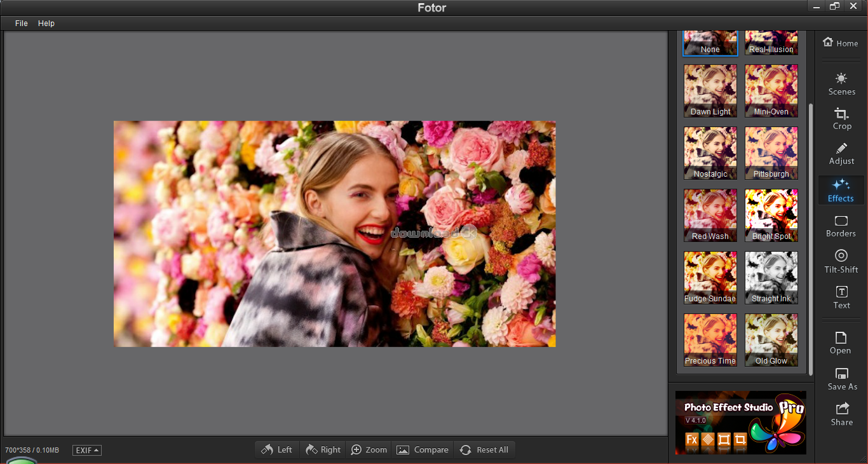Select the Tilt-Shift tool
Image resolution: width=868 pixels, height=464 pixels.
[841, 261]
